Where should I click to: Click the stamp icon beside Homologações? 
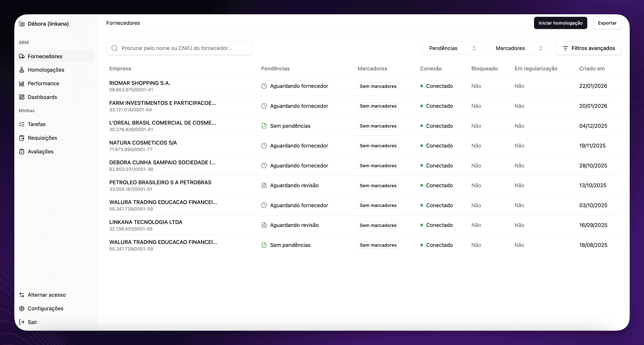22,70
